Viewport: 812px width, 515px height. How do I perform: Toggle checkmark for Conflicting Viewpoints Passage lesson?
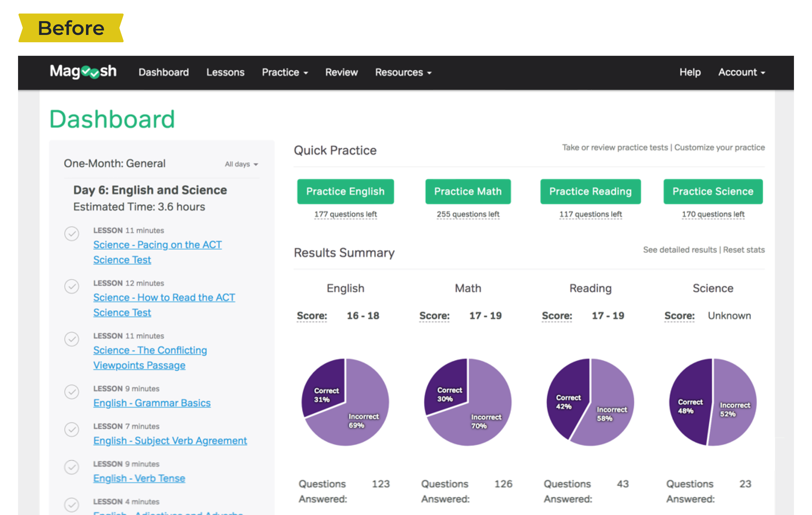pos(72,339)
